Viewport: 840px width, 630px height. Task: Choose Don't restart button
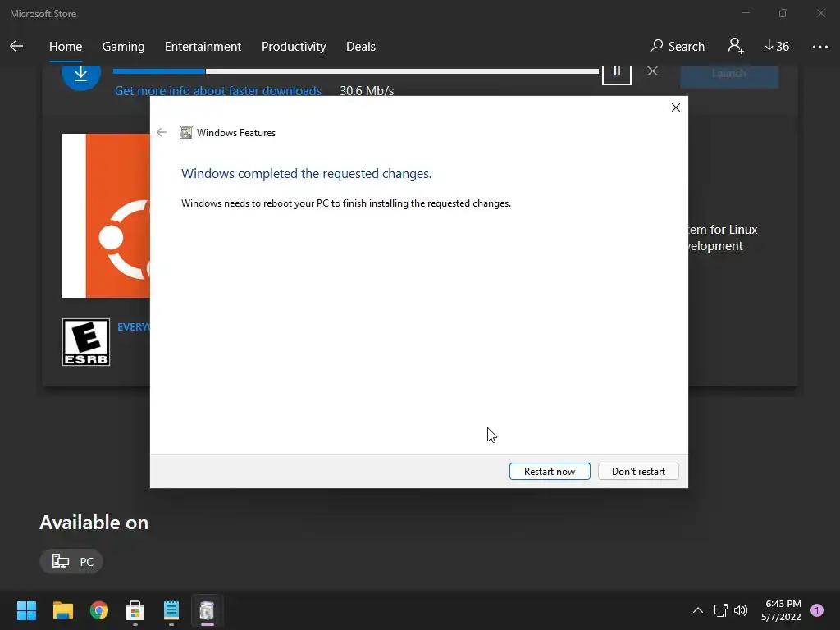[638, 472]
